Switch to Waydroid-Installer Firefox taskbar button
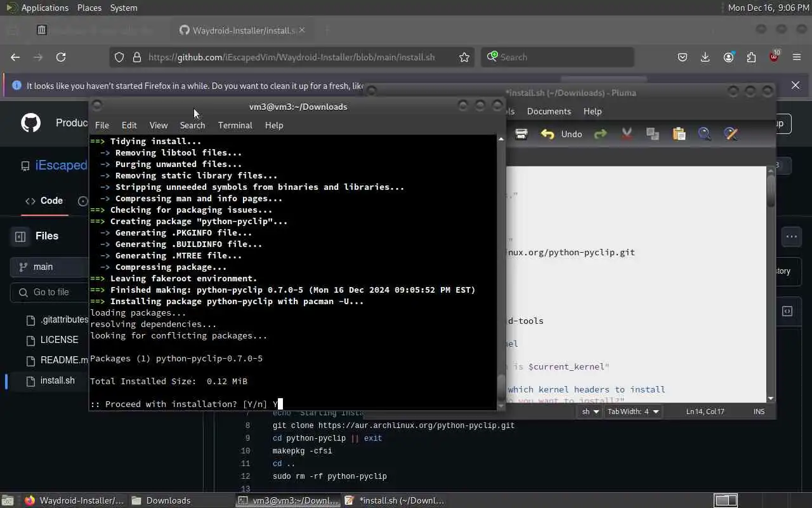Screen dimensions: 812x508 75,500
